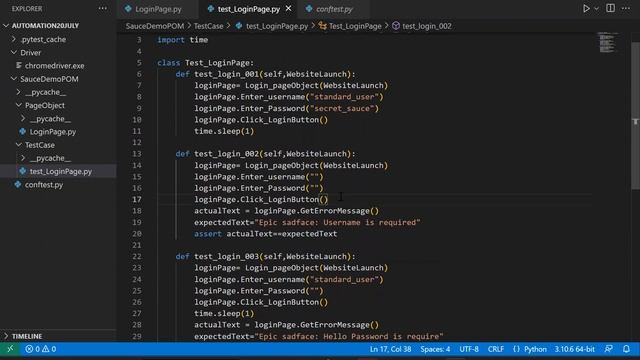
Task: Click SauceDemoPOM breadcrumb
Action: (x=155, y=26)
